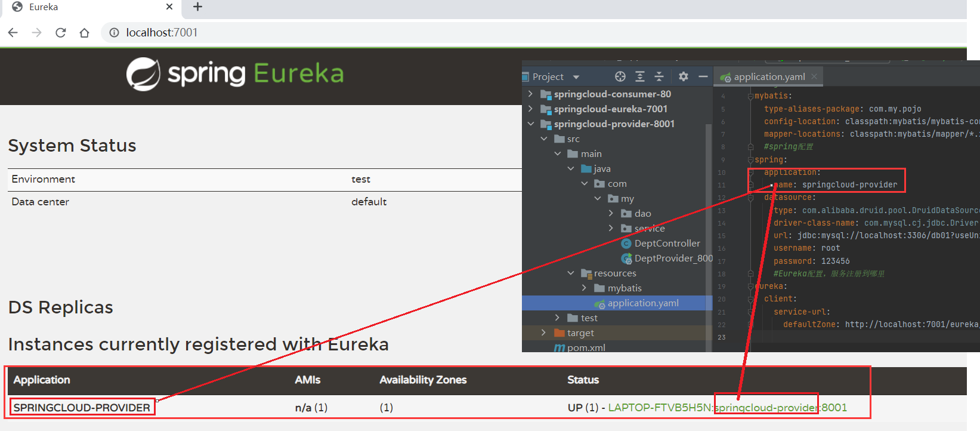
Task: Collapse springcloud-provider-8001 module
Action: coord(530,124)
